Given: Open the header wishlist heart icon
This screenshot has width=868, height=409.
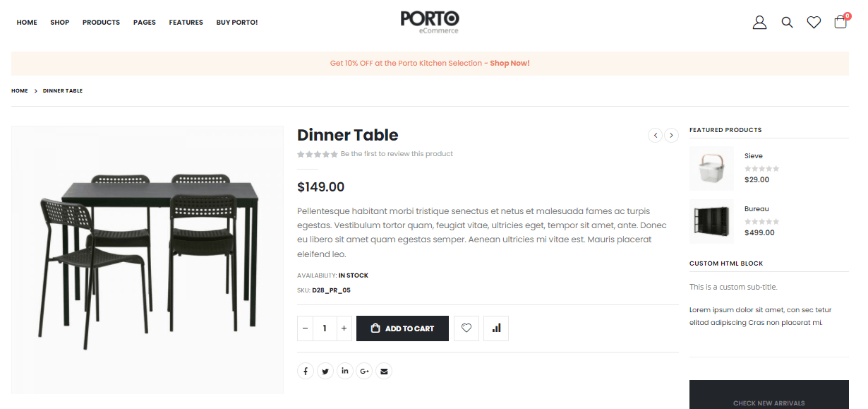Looking at the screenshot, I should (x=814, y=23).
